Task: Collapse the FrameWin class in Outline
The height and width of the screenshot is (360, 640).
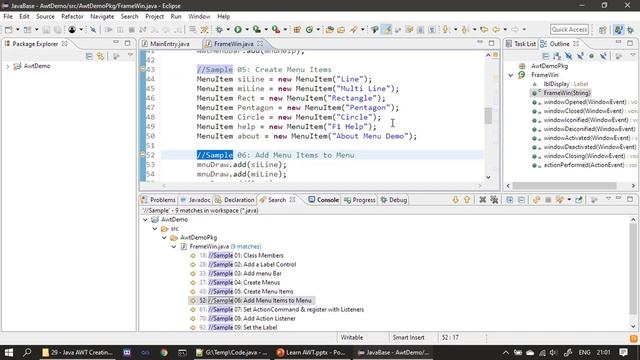Action: 511,75
